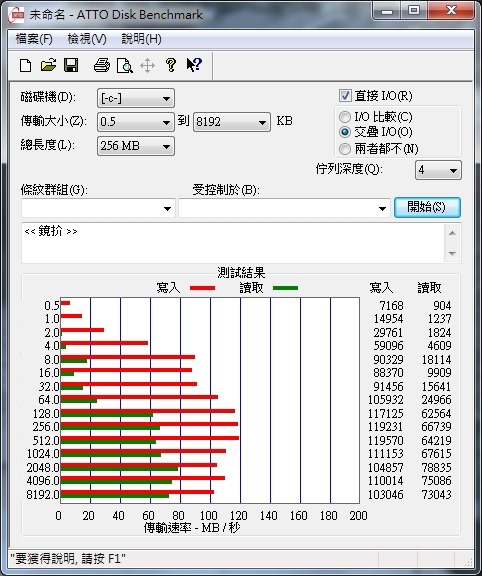Screen dimensions: 482x576
Task: Click the red 寫入 legend line
Action: click(202, 288)
